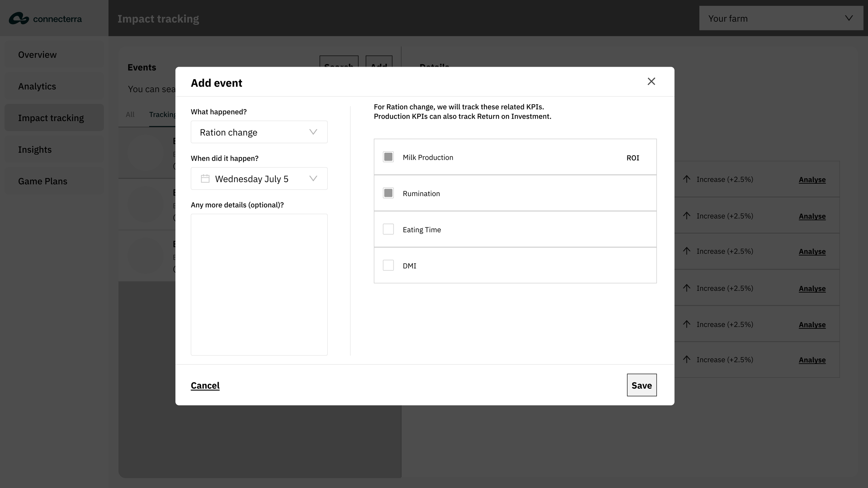The height and width of the screenshot is (488, 868).
Task: Click the up arrow icon in the third Increase row
Action: pos(686,251)
